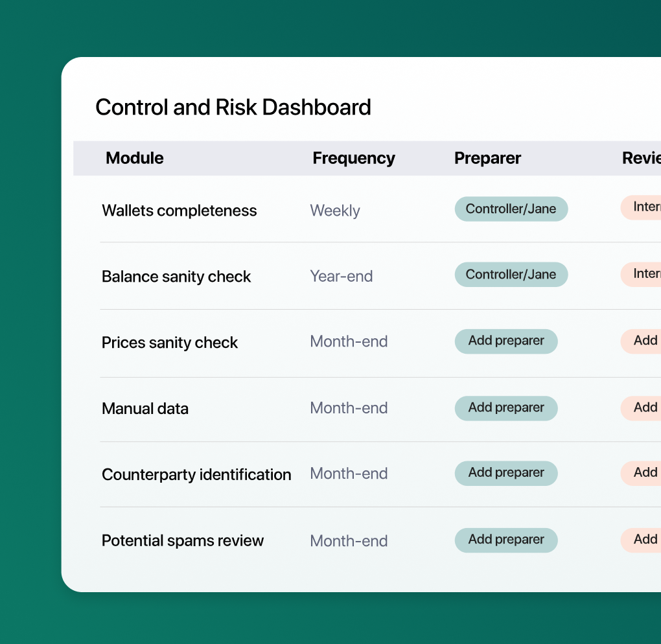Screen dimensions: 661x644
Task: Click reviewer tag in Balance sanity check row
Action: (x=641, y=274)
